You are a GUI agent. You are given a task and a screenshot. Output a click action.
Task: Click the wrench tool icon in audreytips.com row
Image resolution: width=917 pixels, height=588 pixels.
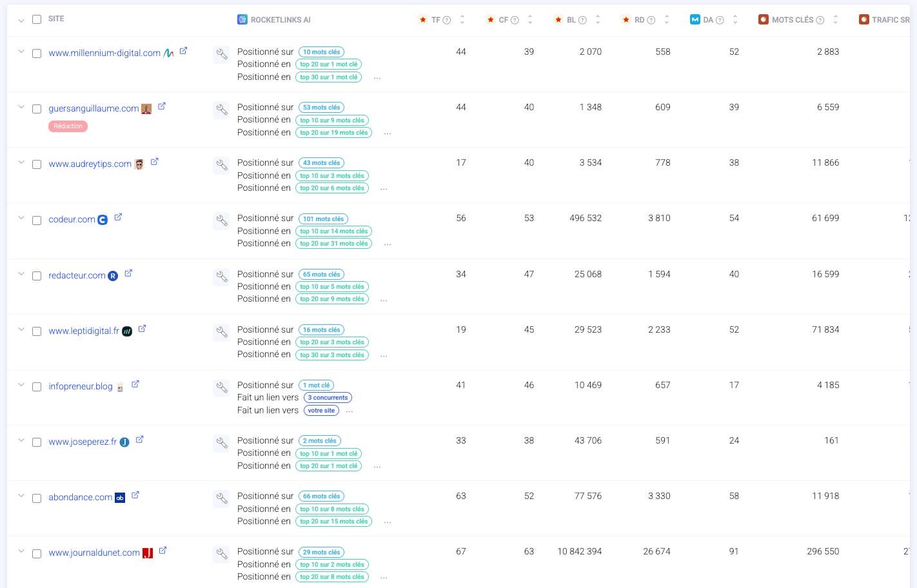tap(221, 165)
